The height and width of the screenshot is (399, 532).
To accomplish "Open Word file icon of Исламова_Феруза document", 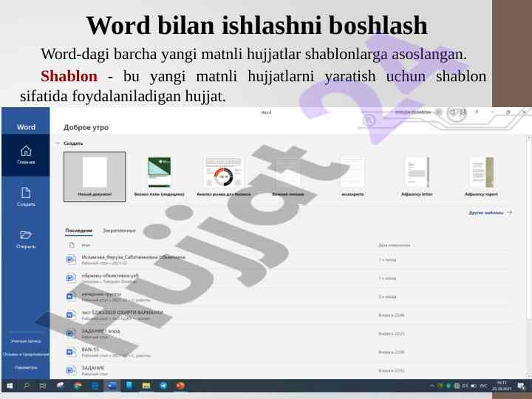I will [71, 260].
